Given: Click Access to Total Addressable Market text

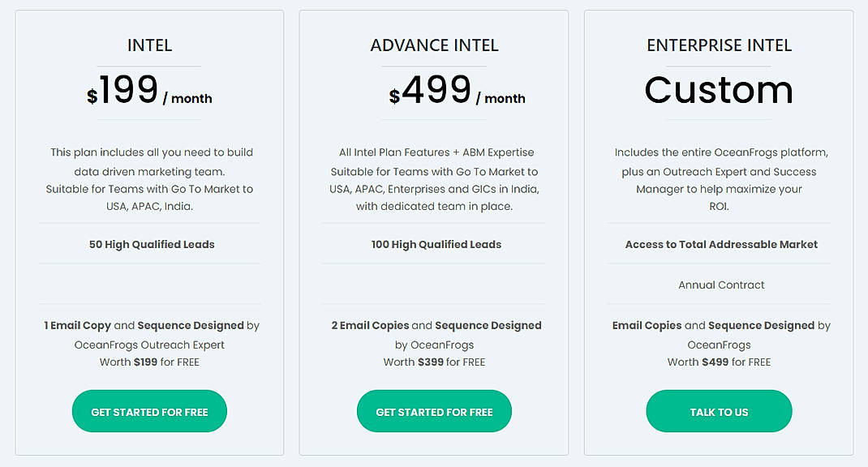Looking at the screenshot, I should pyautogui.click(x=719, y=244).
